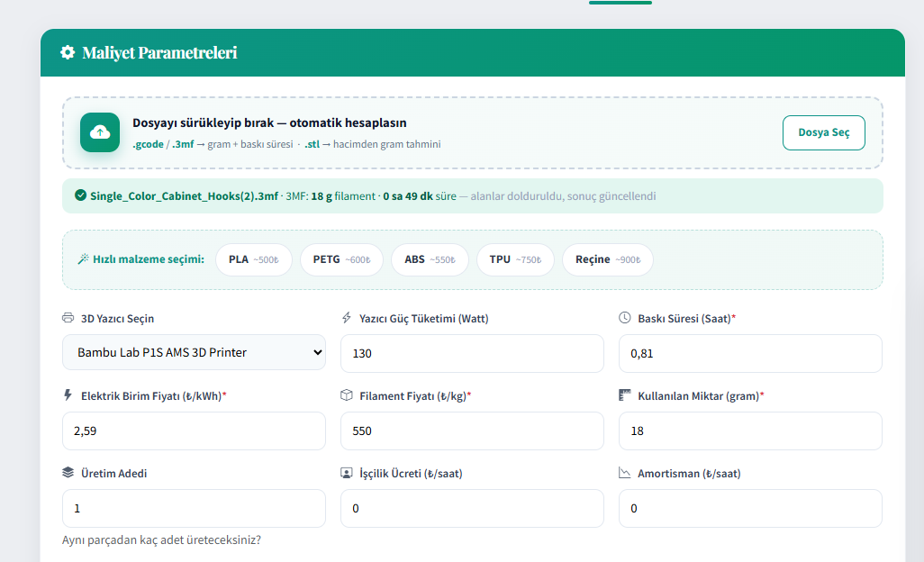The image size is (924, 562).
Task: Click the text 'Dosyayı sürükleyip bırak — otomatik hesaplasın'
Action: [269, 122]
